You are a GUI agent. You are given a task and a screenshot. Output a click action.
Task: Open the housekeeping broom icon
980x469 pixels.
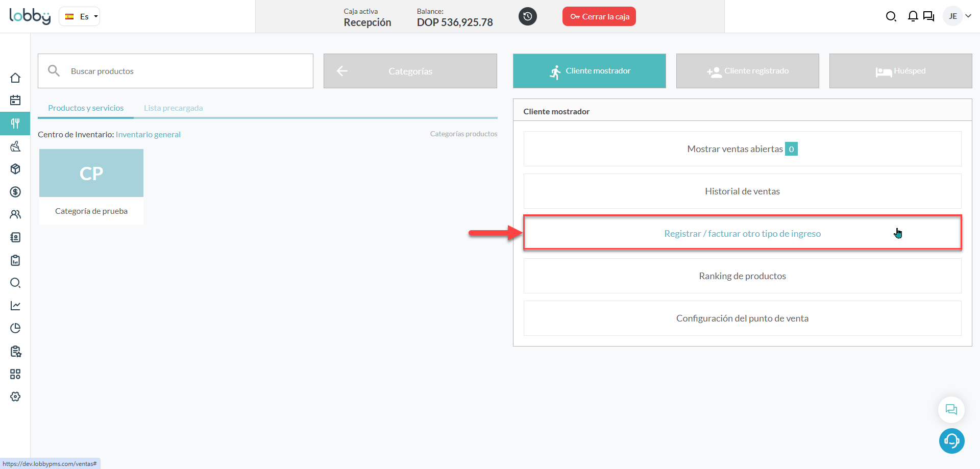(x=15, y=146)
